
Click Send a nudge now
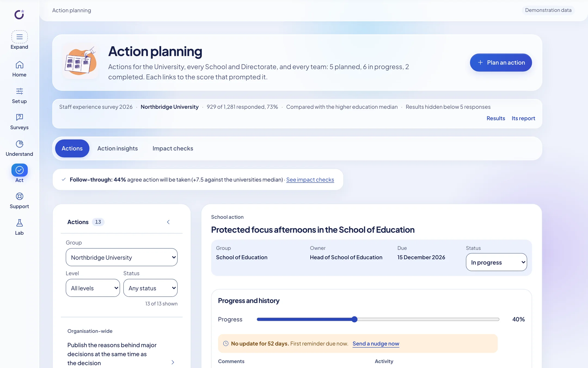click(376, 344)
